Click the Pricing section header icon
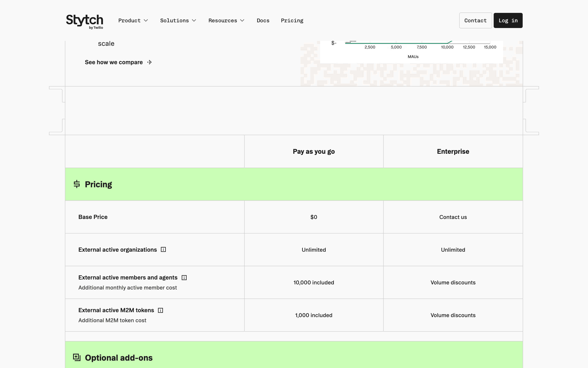588x368 pixels. pyautogui.click(x=77, y=184)
